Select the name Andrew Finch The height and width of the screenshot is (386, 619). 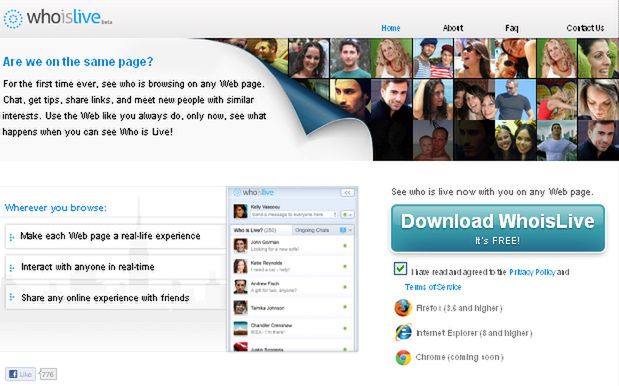(265, 283)
